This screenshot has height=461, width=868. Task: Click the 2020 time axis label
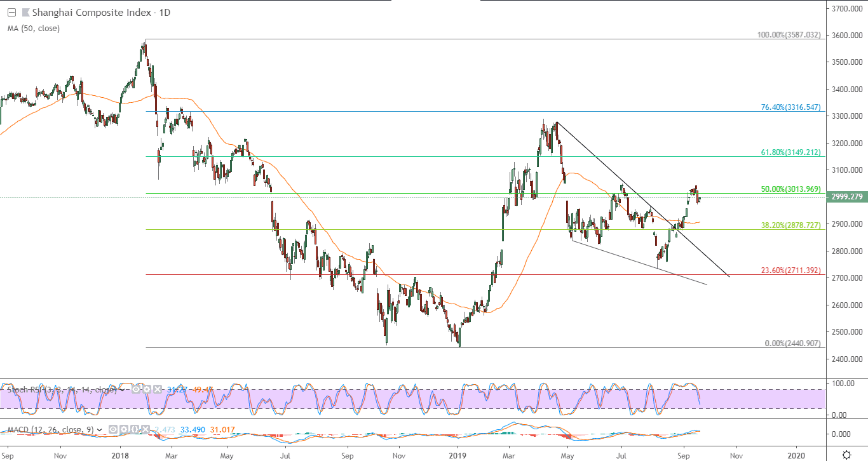coord(796,455)
